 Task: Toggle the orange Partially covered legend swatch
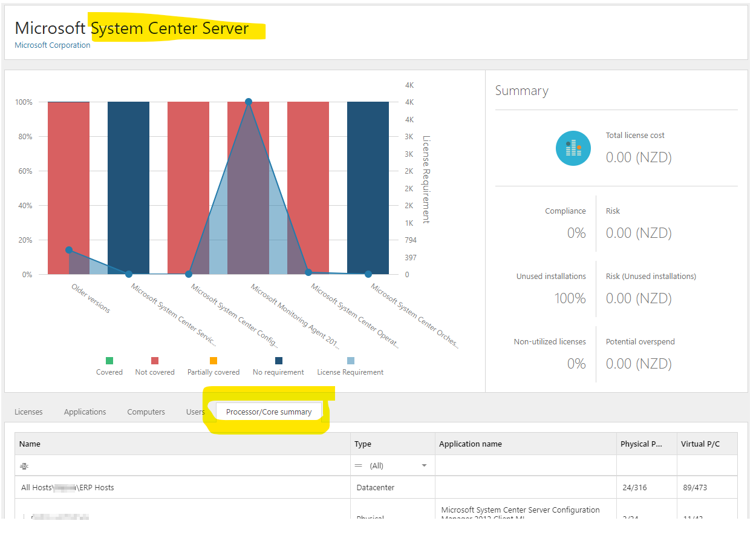[x=213, y=361]
